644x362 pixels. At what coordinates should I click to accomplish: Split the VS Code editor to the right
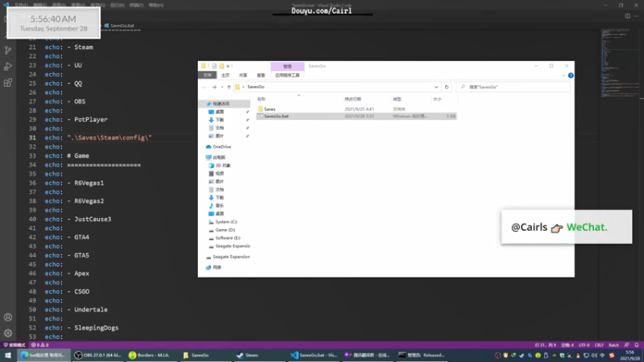pyautogui.click(x=628, y=16)
